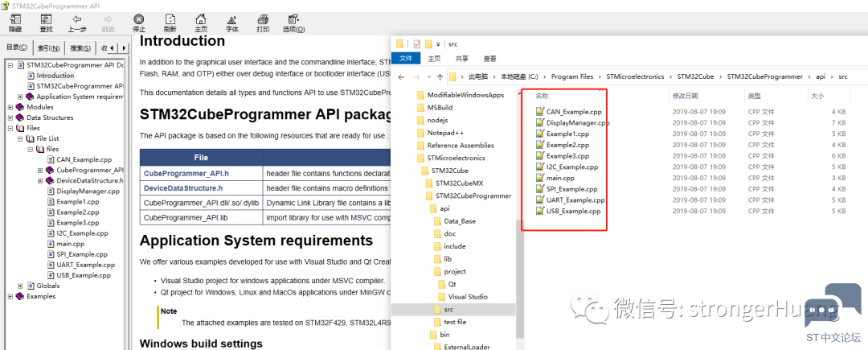868x350 pixels.
Task: Collapse the lowercase files tree node
Action: click(31, 149)
